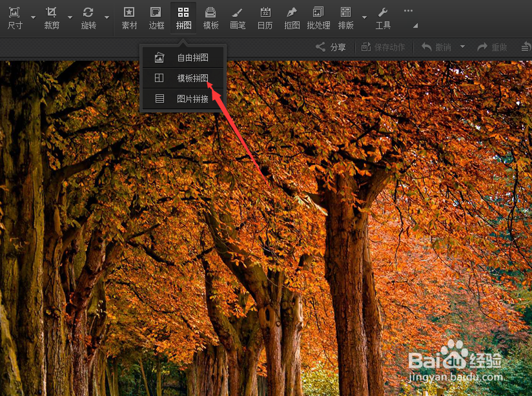Open the 抠图 cutout tool

(x=292, y=18)
